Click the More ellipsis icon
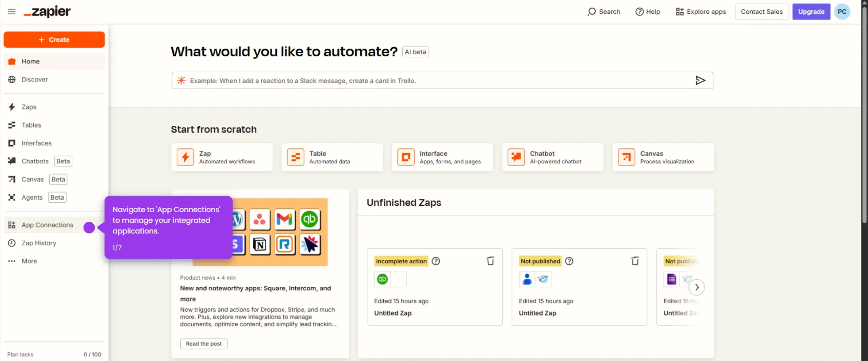 [12, 261]
